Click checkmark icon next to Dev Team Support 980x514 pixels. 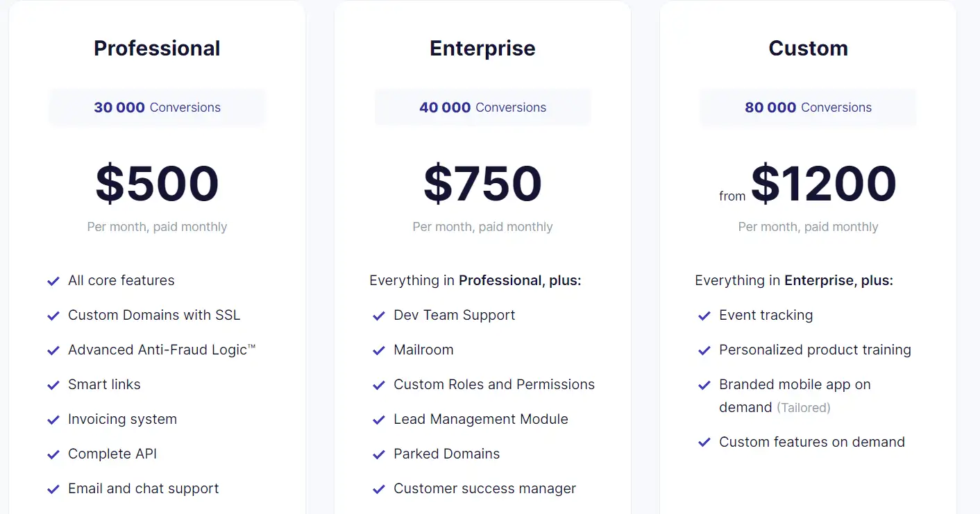tap(378, 316)
